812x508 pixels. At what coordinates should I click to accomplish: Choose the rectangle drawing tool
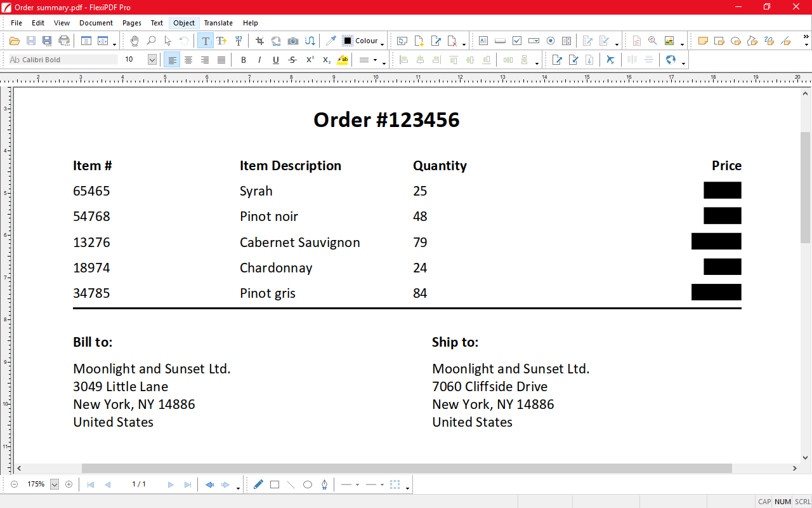275,485
